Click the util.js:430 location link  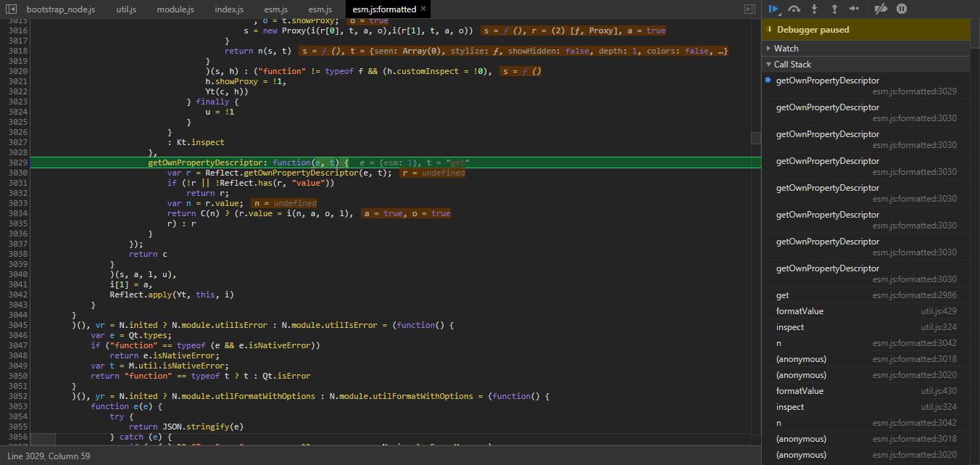point(939,391)
